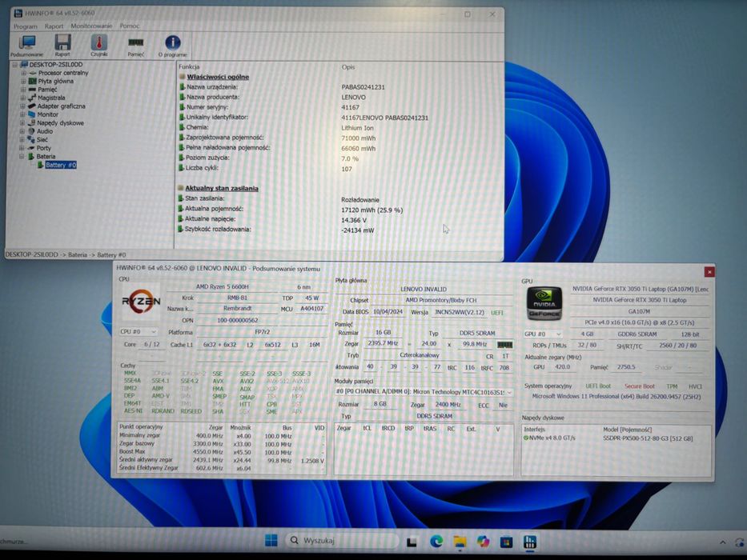Click the Rozładowanie status value
Screen dimensions: 747x560
pyautogui.click(x=360, y=199)
